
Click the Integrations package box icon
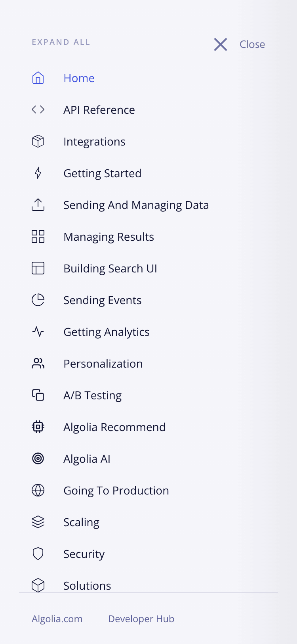[38, 141]
